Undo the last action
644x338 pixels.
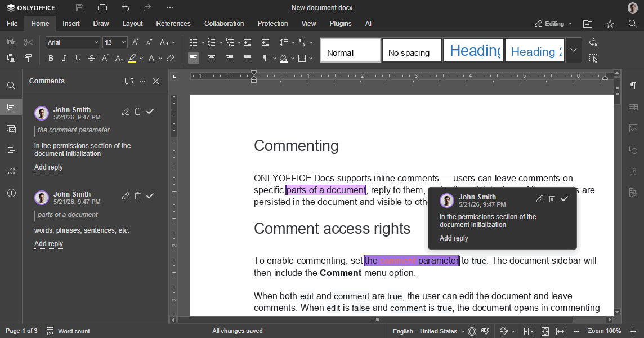point(126,8)
